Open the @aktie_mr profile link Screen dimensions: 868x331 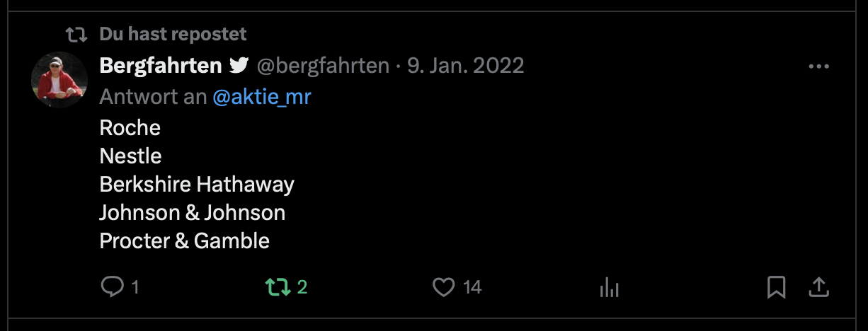point(261,97)
